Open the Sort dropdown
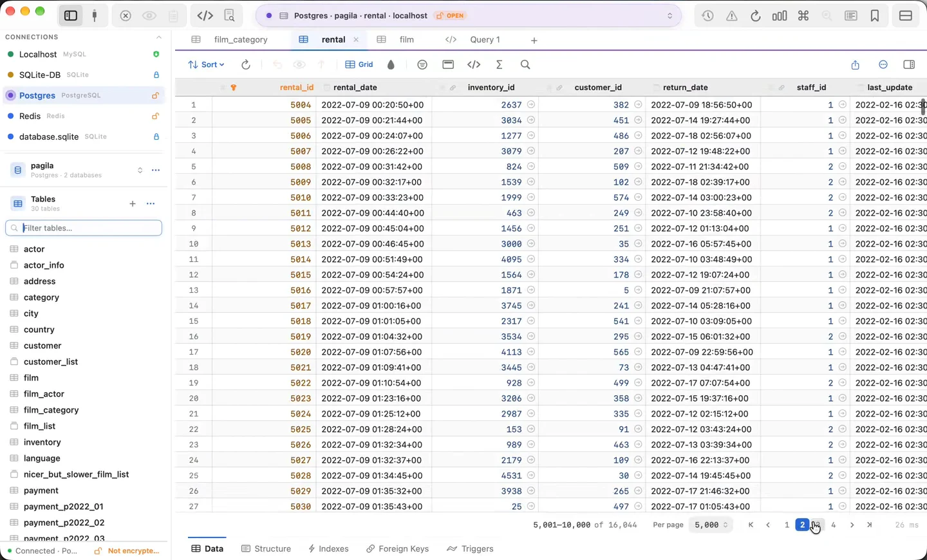Viewport: 927px width, 560px height. click(206, 64)
